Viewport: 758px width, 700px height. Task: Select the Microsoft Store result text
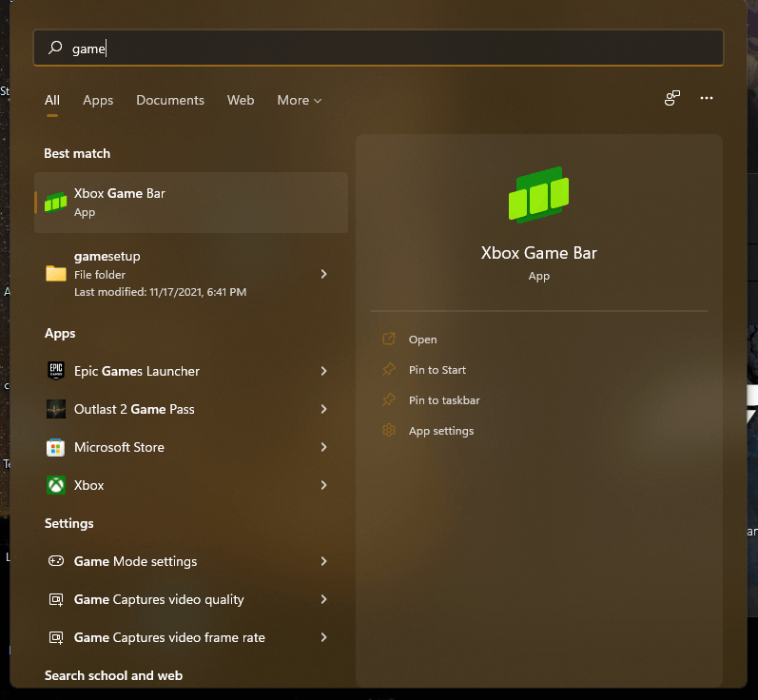120,447
